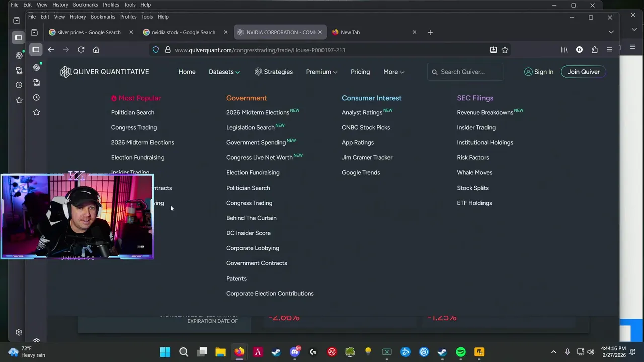This screenshot has width=644, height=362.
Task: Open Revenue Breakdowns link
Action: [x=485, y=112]
